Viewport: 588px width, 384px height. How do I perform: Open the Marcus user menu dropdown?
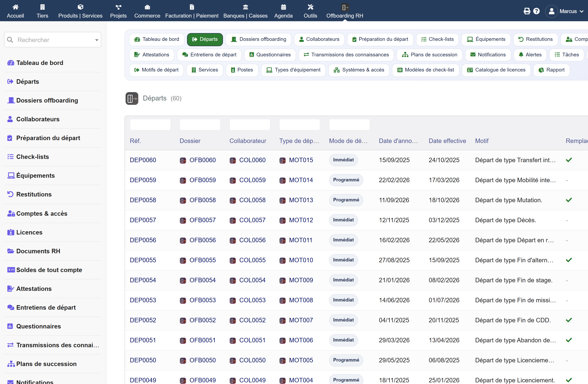564,11
